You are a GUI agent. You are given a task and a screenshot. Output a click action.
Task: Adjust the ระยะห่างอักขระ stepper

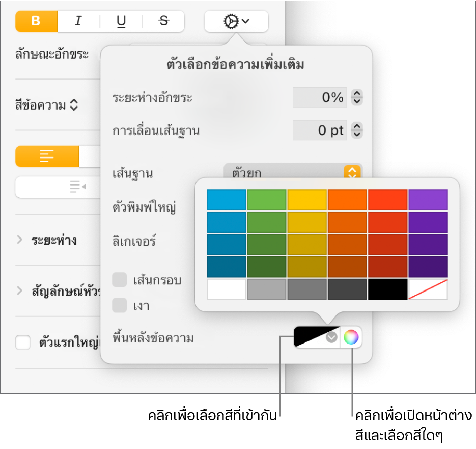pyautogui.click(x=357, y=97)
